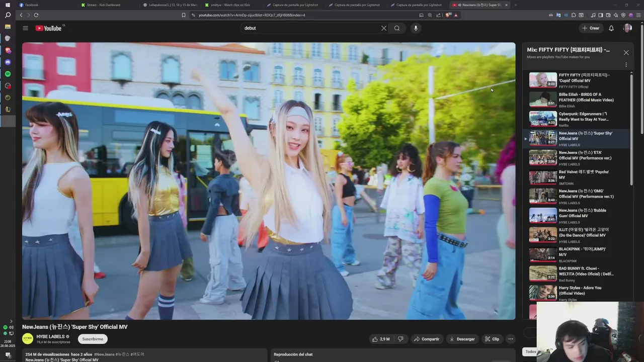This screenshot has height=362, width=644.
Task: Share this page from address bar
Action: pyautogui.click(x=439, y=15)
